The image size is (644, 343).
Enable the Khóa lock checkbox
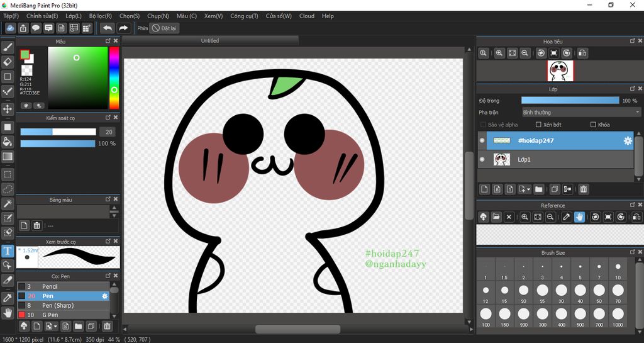593,125
